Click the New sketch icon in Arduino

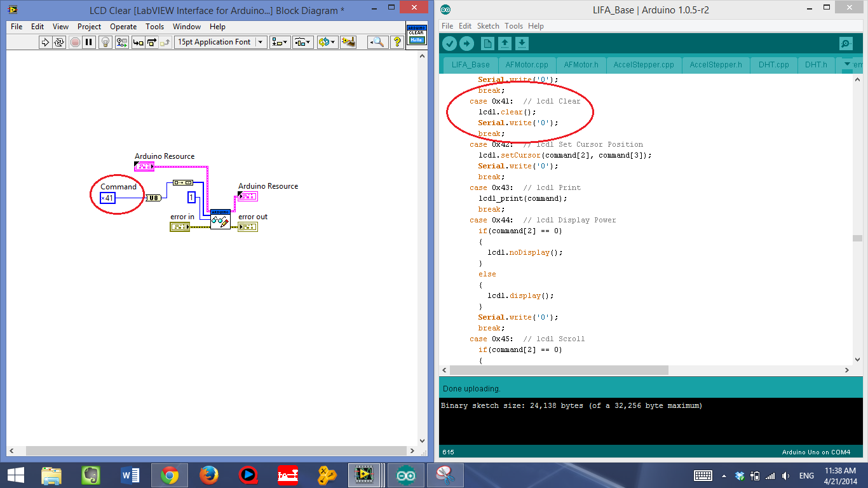point(487,43)
